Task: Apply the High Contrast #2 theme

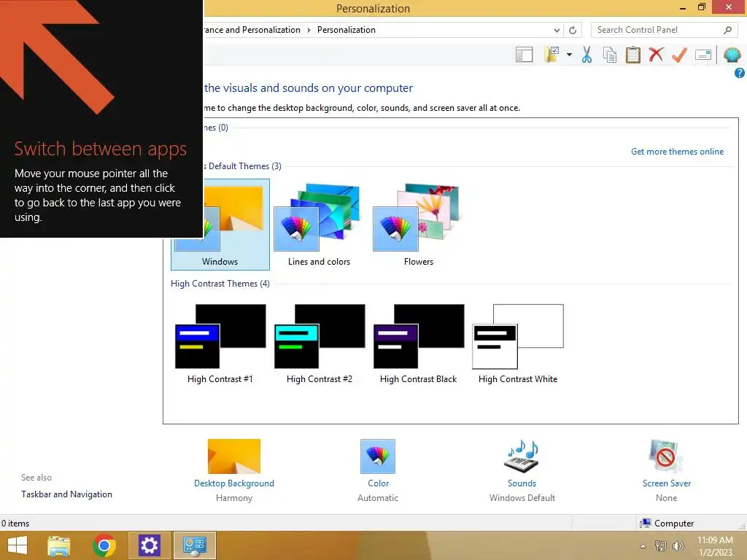Action: click(x=320, y=344)
